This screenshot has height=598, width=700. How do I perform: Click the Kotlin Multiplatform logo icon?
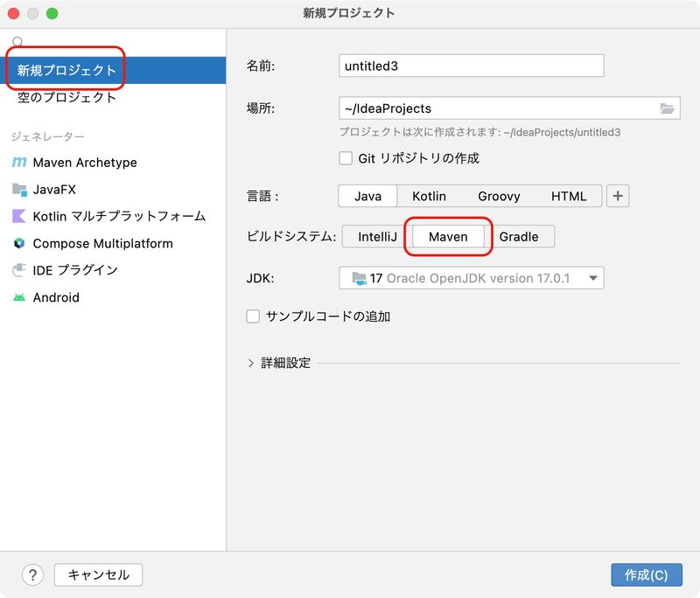click(x=19, y=216)
